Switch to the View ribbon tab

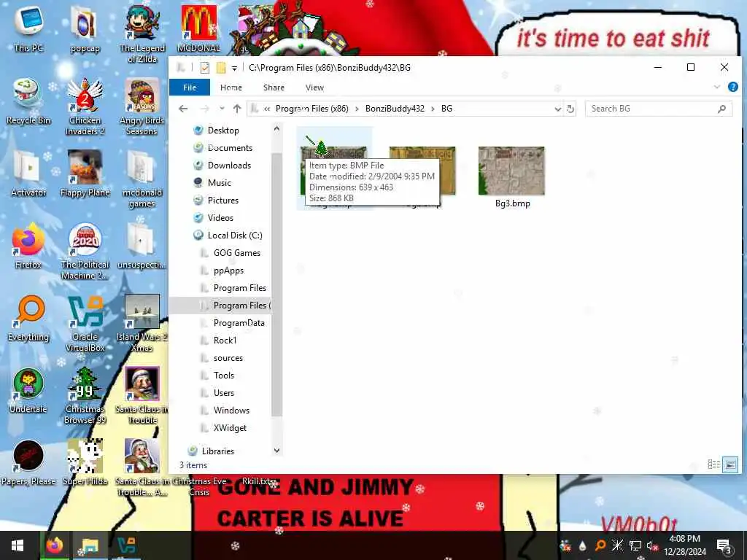pos(314,87)
